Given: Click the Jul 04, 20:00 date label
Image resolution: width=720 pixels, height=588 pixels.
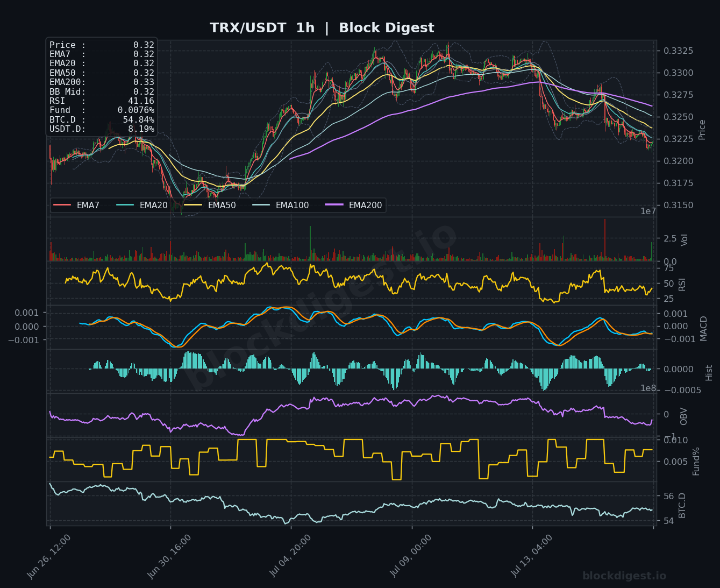Looking at the screenshot, I should point(290,556).
